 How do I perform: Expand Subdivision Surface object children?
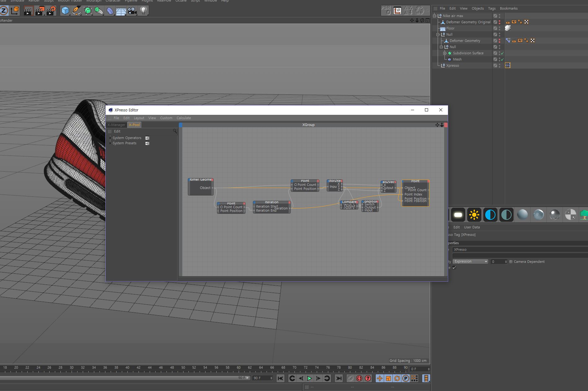tap(445, 53)
